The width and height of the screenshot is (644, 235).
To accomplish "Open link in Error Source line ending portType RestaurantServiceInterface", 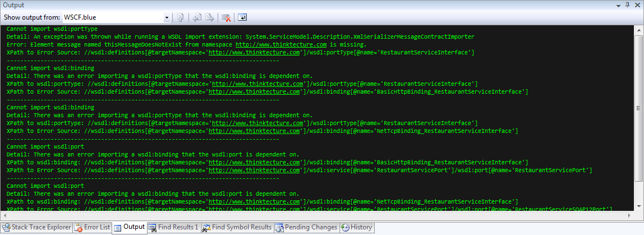I will 254,53.
